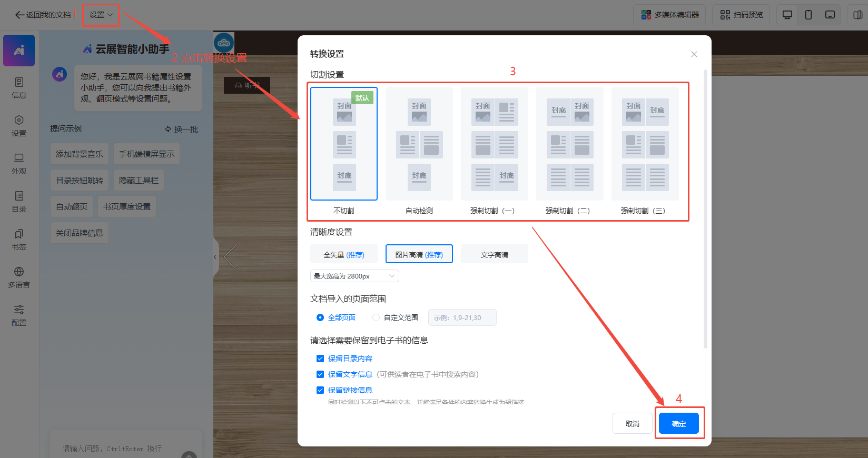Choose the 全矢量 clarity option
The width and height of the screenshot is (868, 458).
(343, 254)
